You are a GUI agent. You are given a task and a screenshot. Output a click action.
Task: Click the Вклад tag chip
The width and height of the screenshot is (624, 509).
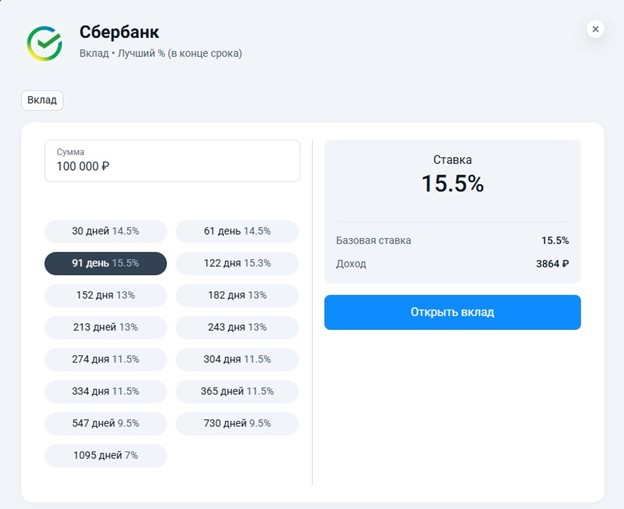point(42,101)
